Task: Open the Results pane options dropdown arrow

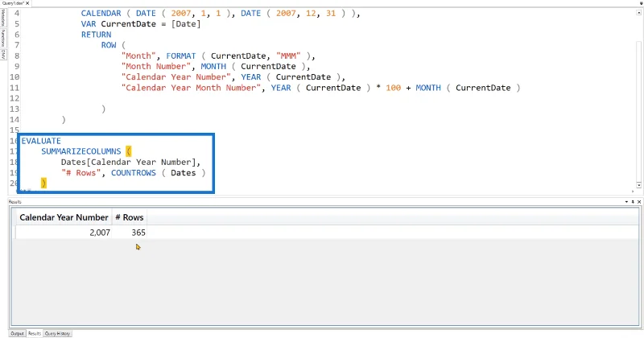Action: (x=627, y=202)
